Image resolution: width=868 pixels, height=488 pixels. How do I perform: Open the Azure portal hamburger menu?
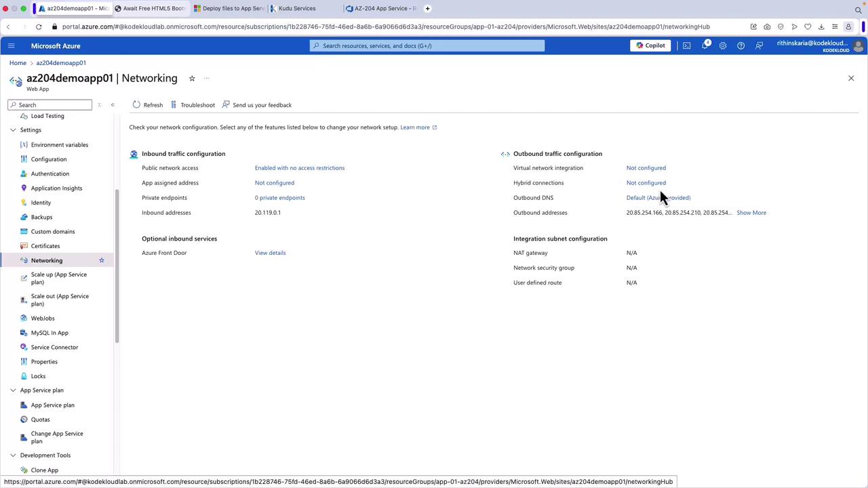coord(11,45)
